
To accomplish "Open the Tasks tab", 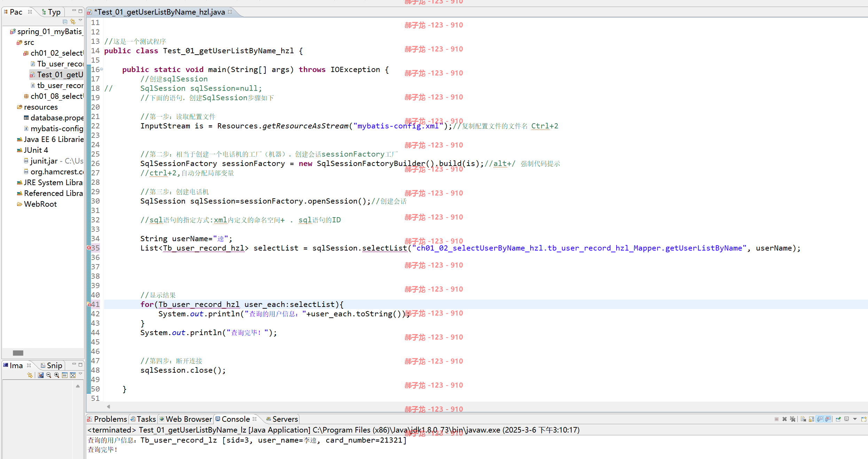I will coord(143,419).
